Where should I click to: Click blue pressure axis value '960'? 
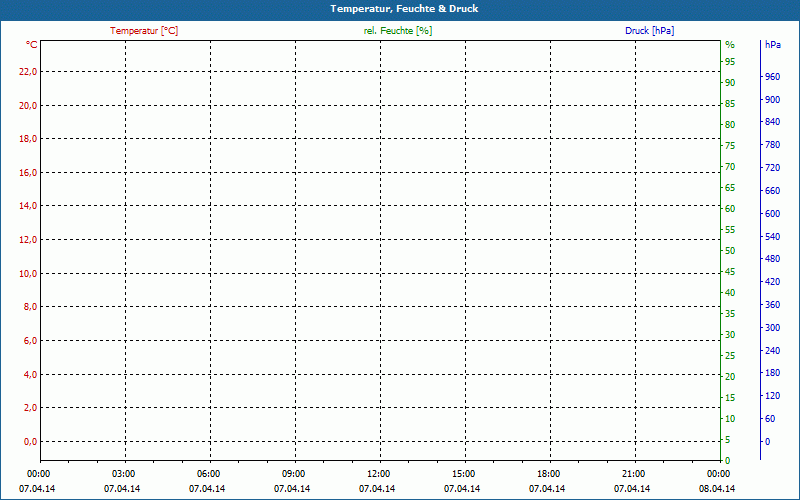tap(773, 77)
